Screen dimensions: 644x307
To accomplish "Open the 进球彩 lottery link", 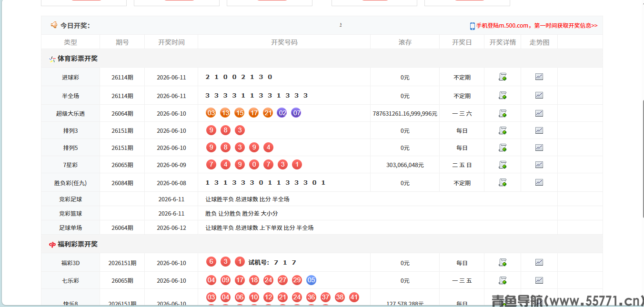I will coord(70,77).
